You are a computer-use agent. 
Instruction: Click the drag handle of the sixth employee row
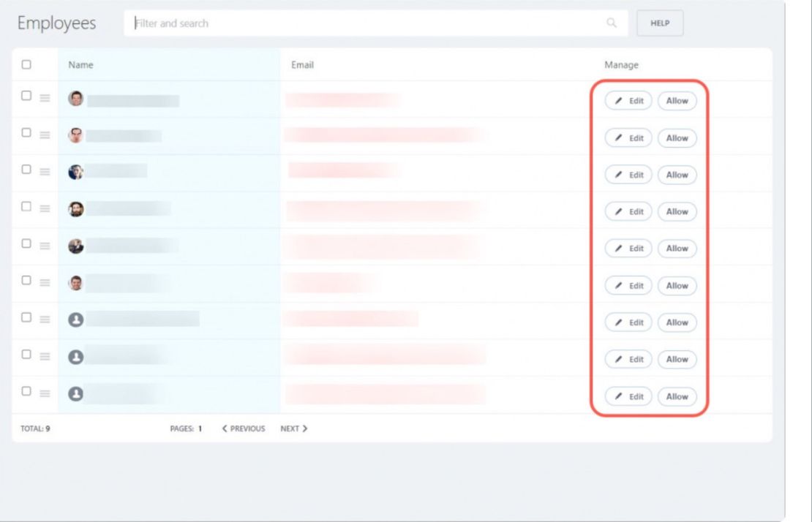click(45, 282)
